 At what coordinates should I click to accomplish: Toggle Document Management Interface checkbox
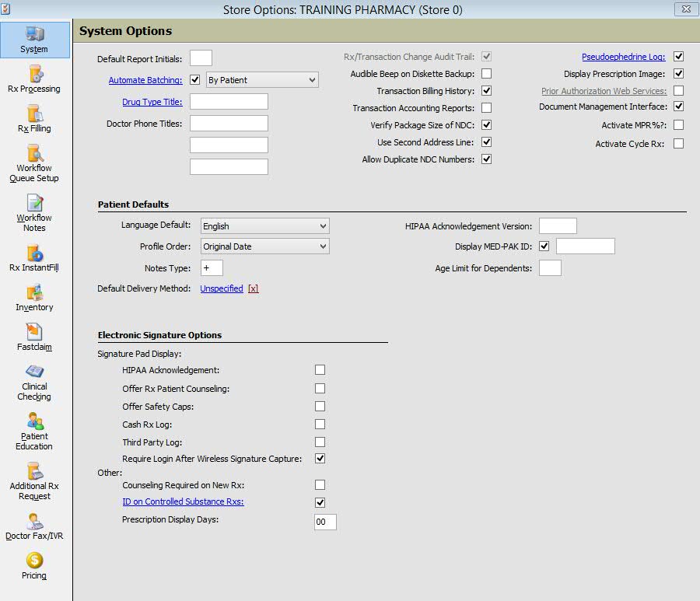coord(678,107)
